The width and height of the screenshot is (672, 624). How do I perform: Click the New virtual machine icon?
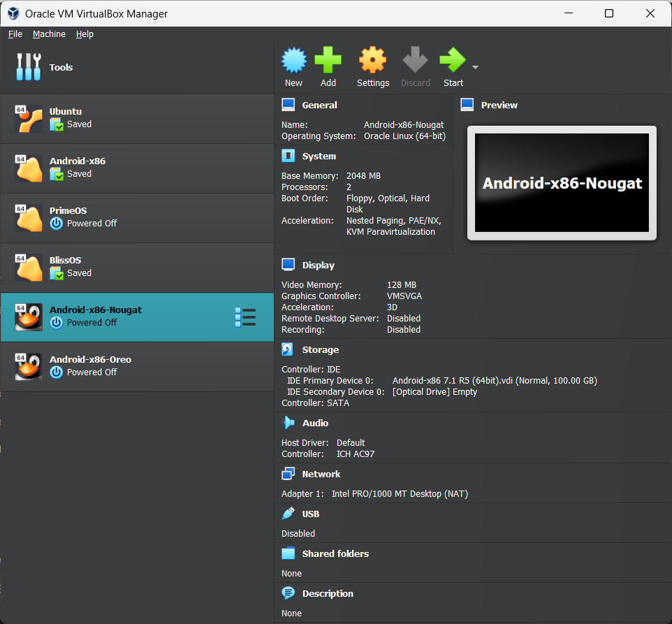point(294,60)
